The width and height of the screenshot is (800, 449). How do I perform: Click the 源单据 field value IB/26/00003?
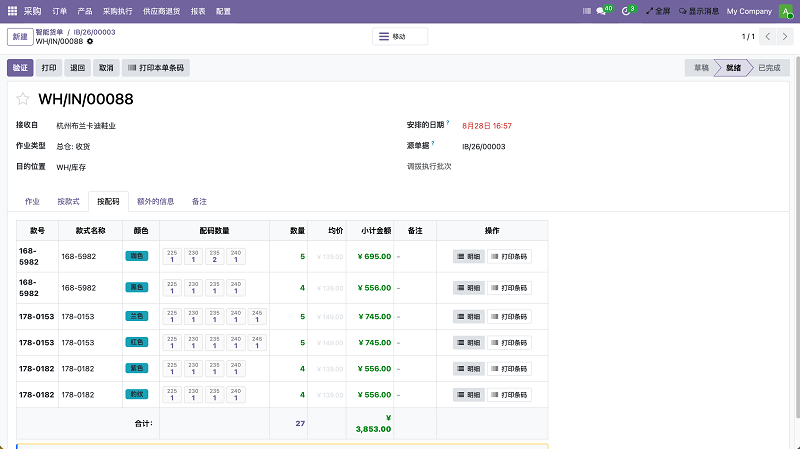(x=484, y=146)
